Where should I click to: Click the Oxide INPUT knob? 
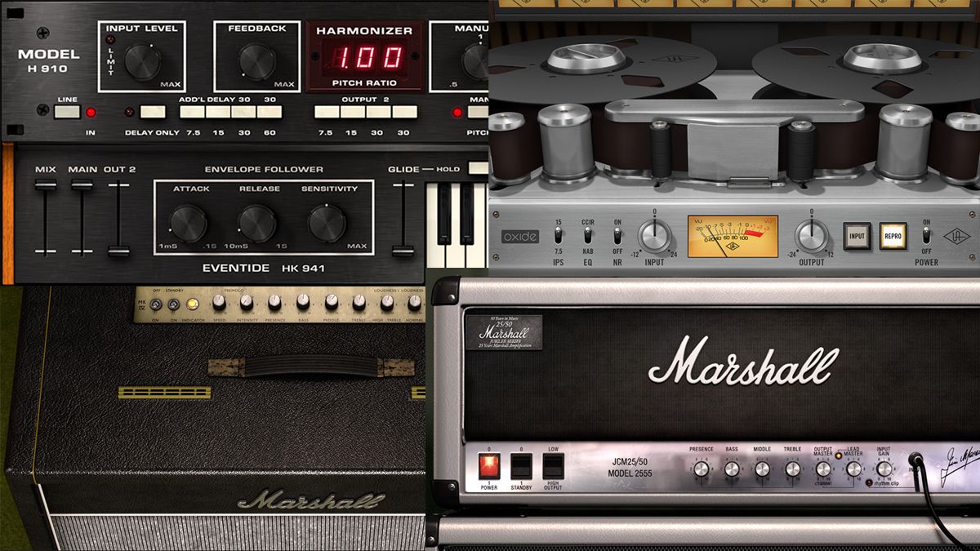pyautogui.click(x=654, y=236)
